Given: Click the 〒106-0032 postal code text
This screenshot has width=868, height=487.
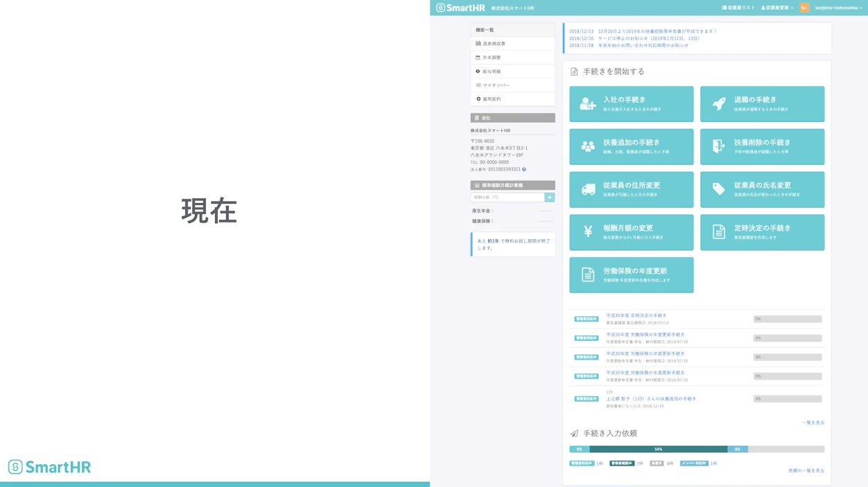Looking at the screenshot, I should (x=483, y=141).
